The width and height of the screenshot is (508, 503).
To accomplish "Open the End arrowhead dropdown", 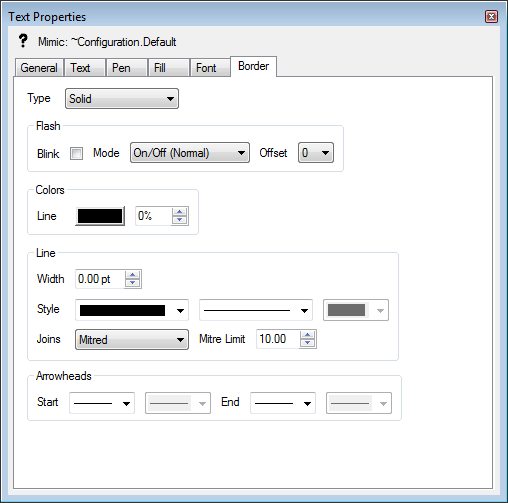I will click(x=283, y=403).
